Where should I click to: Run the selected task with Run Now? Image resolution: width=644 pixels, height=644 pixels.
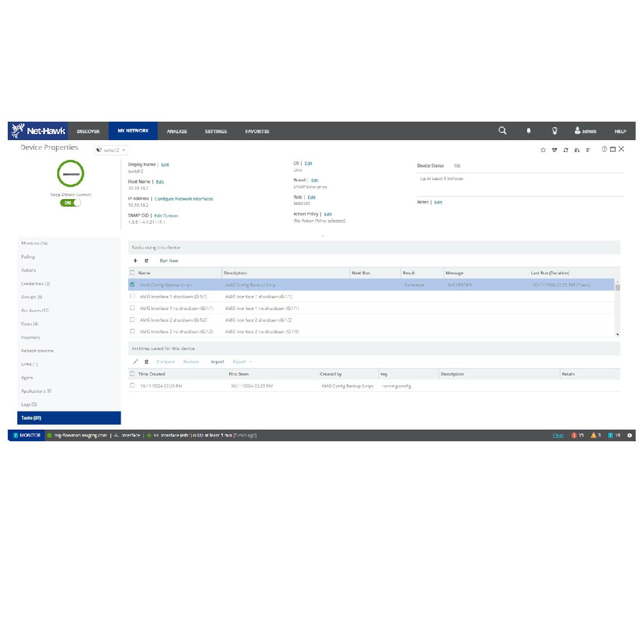point(169,261)
